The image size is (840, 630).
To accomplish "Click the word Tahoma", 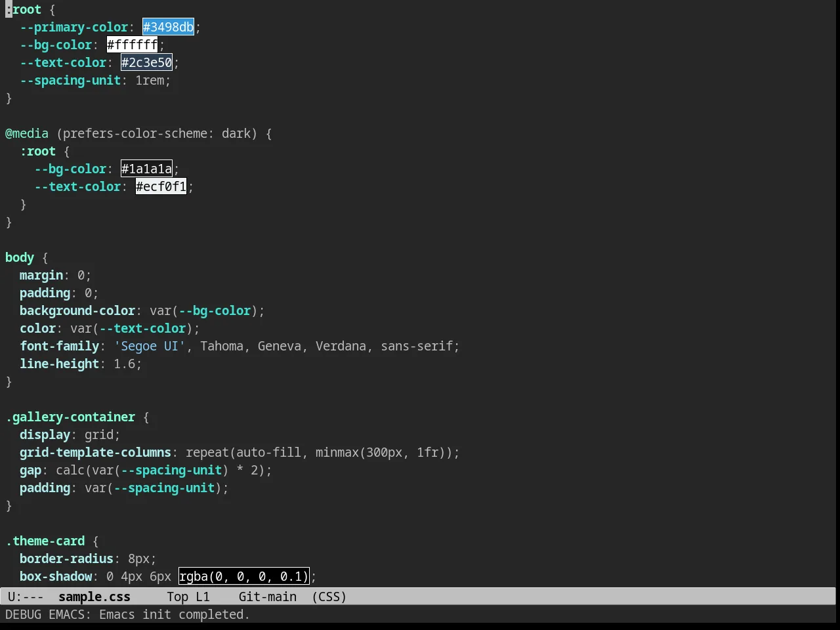I will pyautogui.click(x=222, y=346).
